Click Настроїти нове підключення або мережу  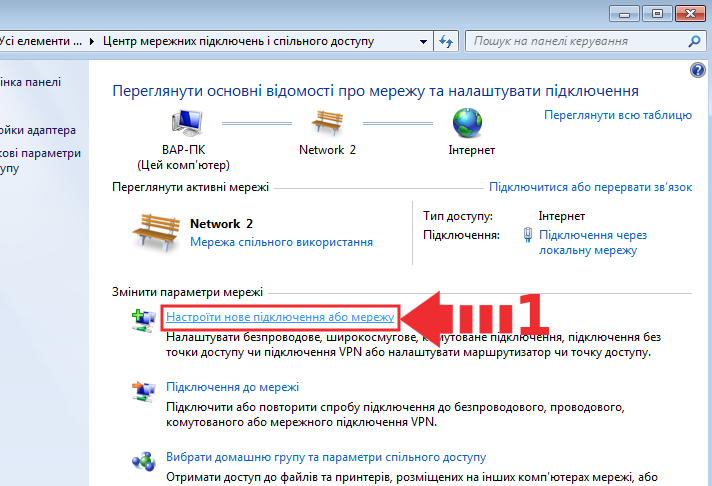point(280,317)
